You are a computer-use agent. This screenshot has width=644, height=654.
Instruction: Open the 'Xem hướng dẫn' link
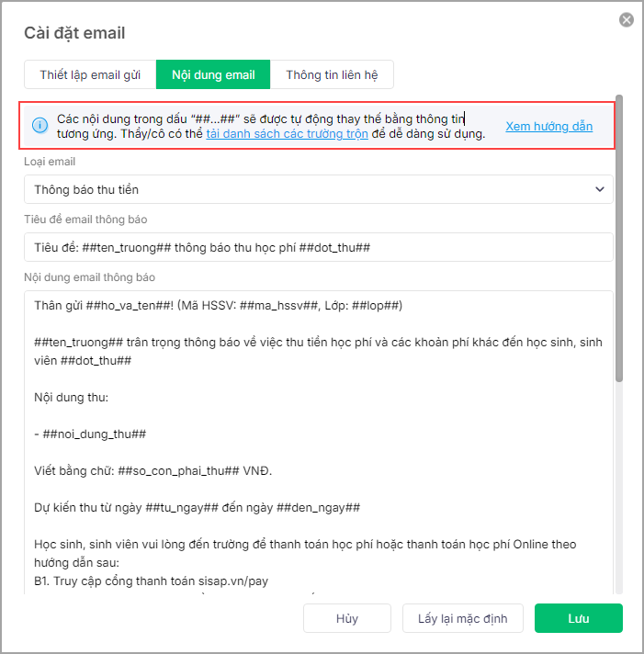pos(548,126)
